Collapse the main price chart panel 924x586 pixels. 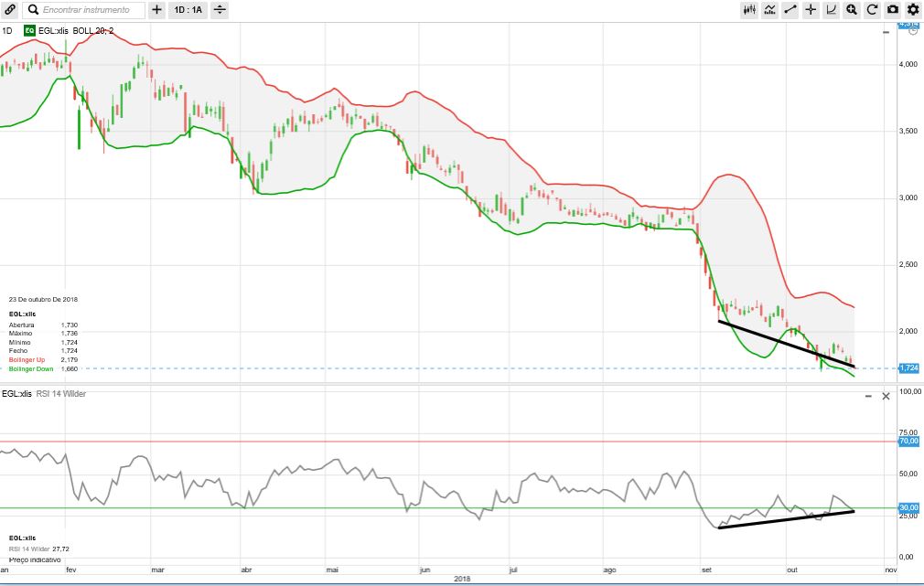[886, 32]
